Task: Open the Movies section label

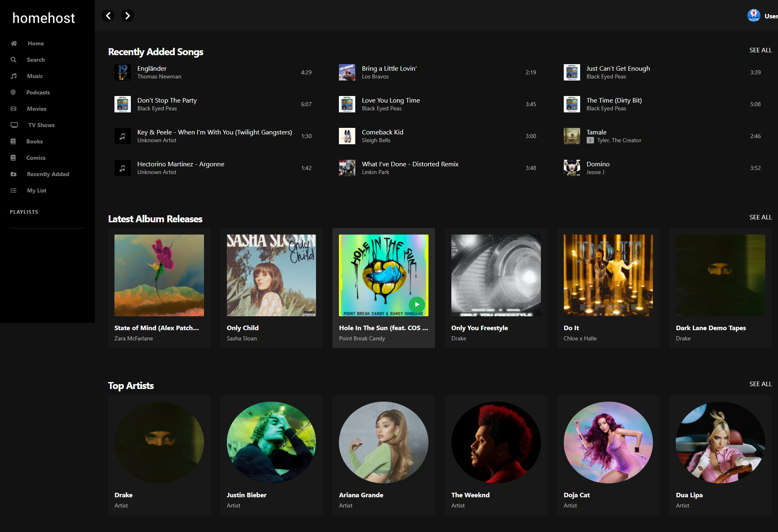Action: [36, 109]
